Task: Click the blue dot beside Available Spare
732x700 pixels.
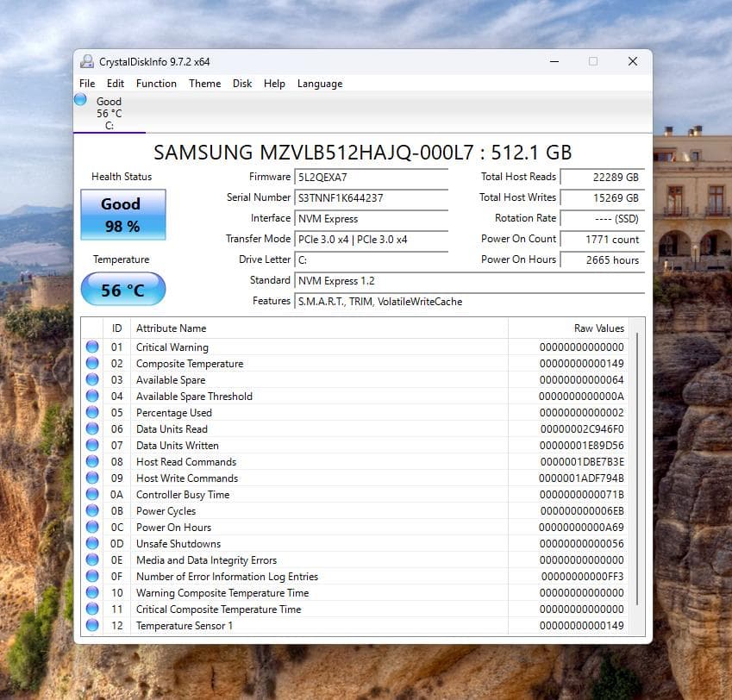Action: click(93, 379)
